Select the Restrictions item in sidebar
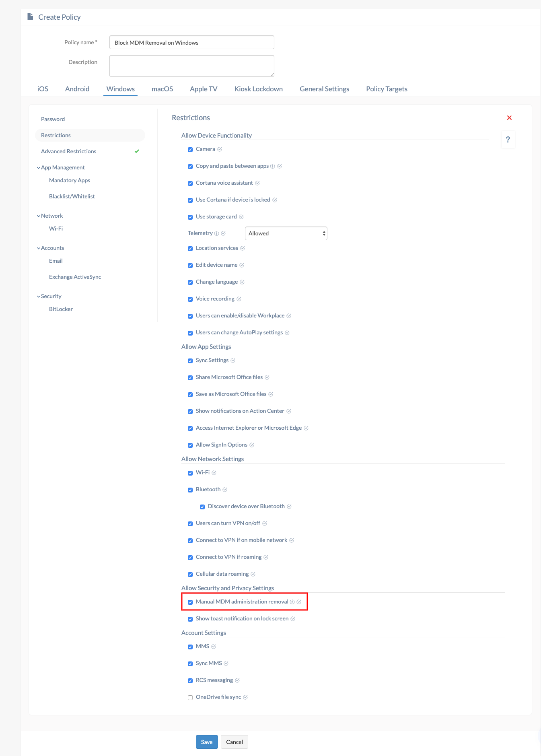The image size is (541, 756). point(90,135)
